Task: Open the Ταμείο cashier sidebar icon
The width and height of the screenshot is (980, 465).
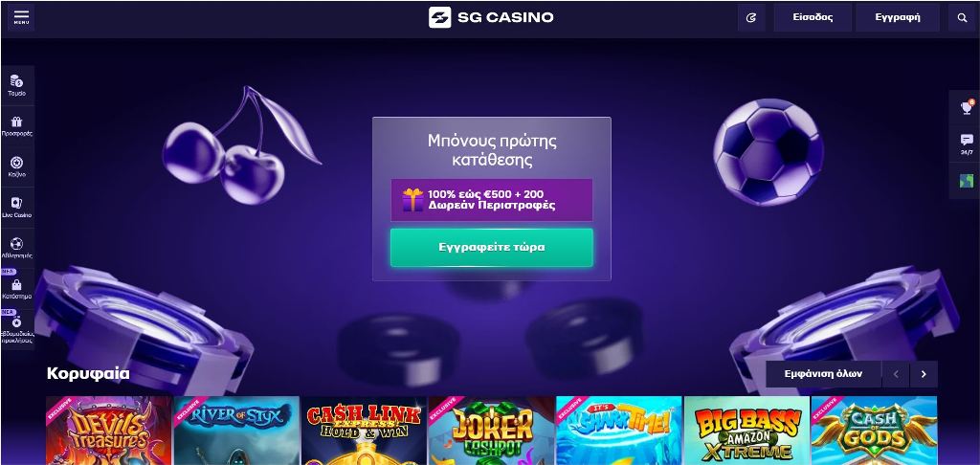Action: pos(17,85)
